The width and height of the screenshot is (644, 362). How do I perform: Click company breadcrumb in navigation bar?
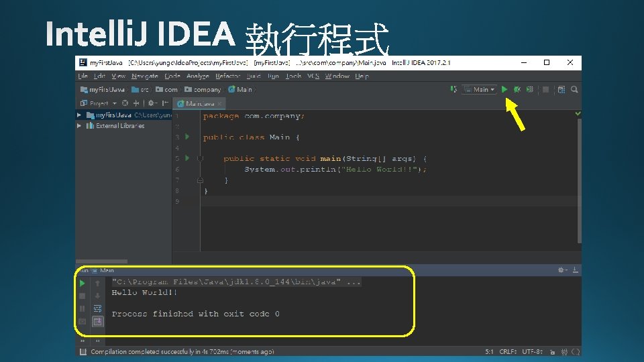tap(203, 89)
